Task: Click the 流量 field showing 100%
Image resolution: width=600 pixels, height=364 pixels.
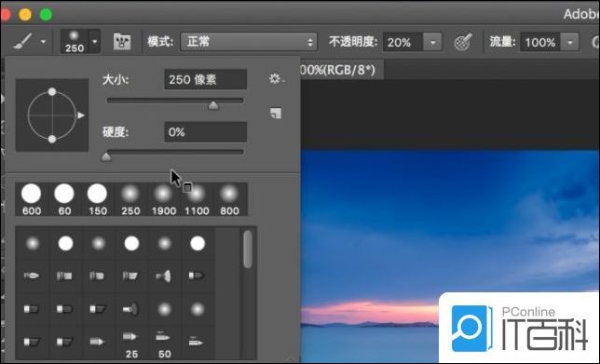Action: (x=540, y=42)
